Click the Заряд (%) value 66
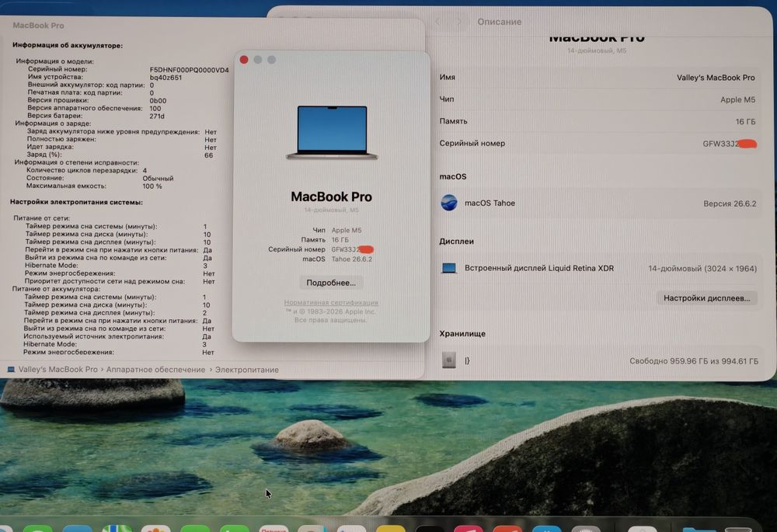 208,155
